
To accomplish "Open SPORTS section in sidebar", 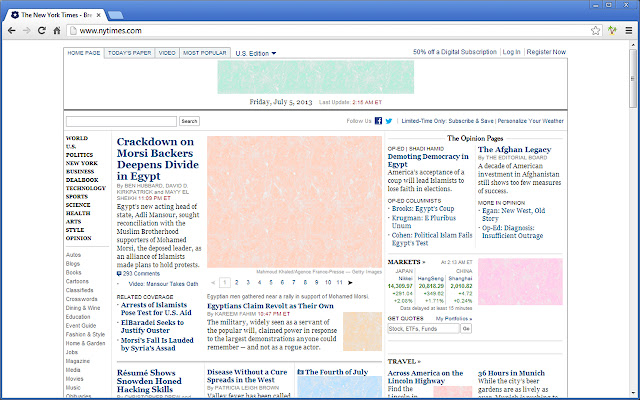I will (77, 197).
